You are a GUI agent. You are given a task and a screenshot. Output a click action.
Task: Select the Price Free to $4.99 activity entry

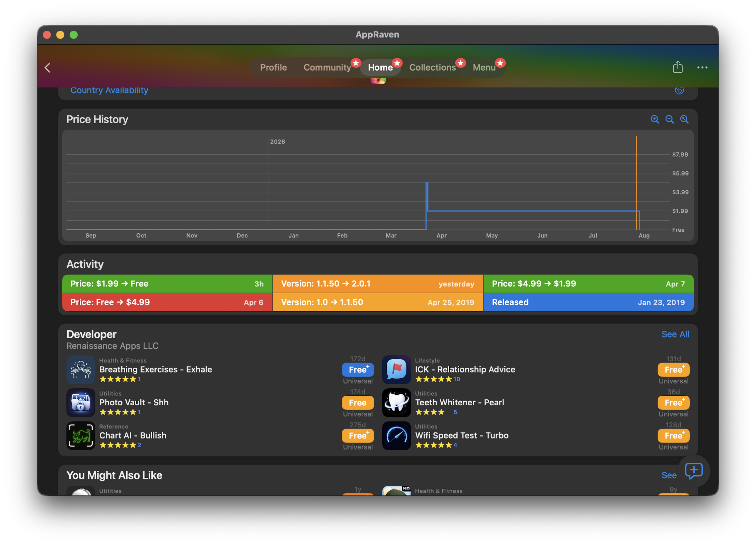pos(167,302)
